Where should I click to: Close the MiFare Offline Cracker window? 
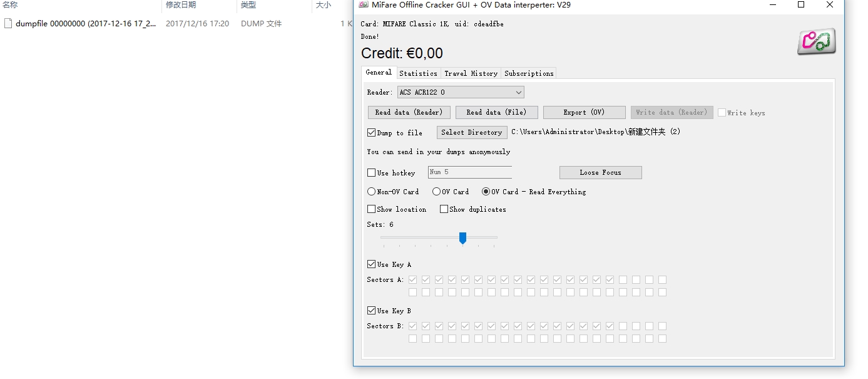click(x=829, y=5)
